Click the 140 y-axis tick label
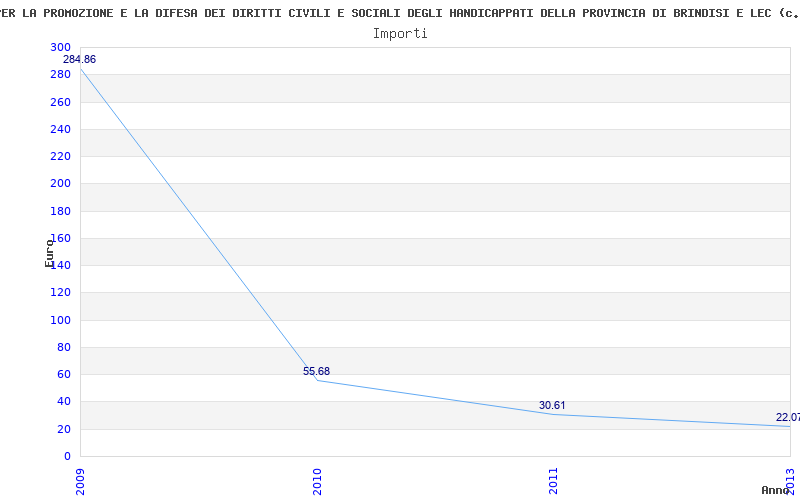 coord(60,266)
